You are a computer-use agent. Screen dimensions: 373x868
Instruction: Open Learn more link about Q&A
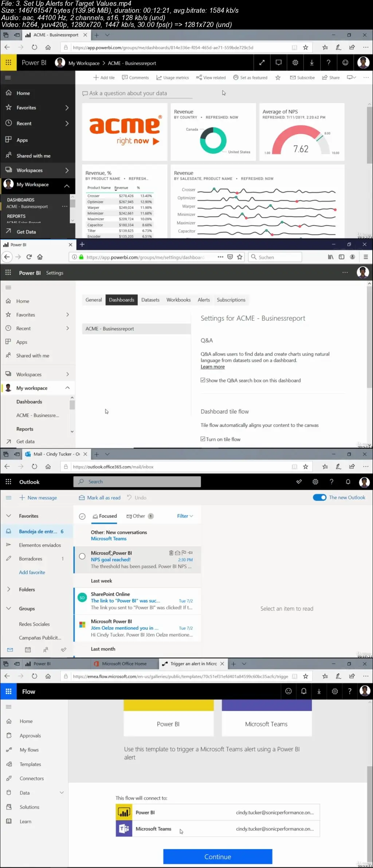pyautogui.click(x=213, y=367)
